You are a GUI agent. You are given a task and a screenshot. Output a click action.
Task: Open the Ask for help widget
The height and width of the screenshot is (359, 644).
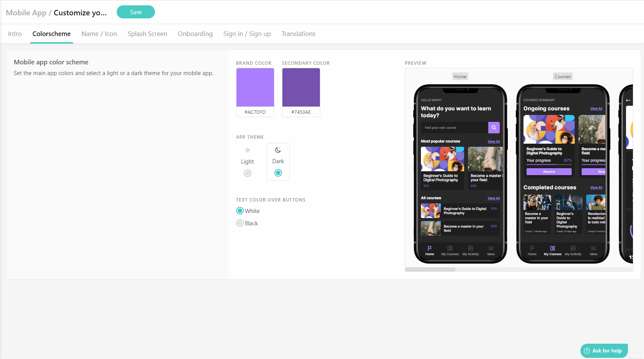click(604, 351)
